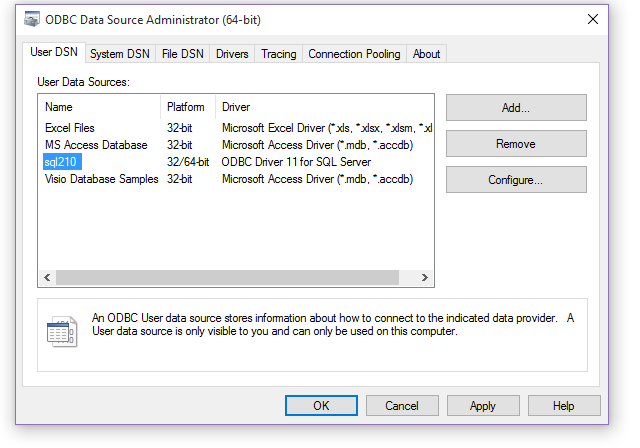Open Help for this dialog
640x448 pixels.
[564, 406]
